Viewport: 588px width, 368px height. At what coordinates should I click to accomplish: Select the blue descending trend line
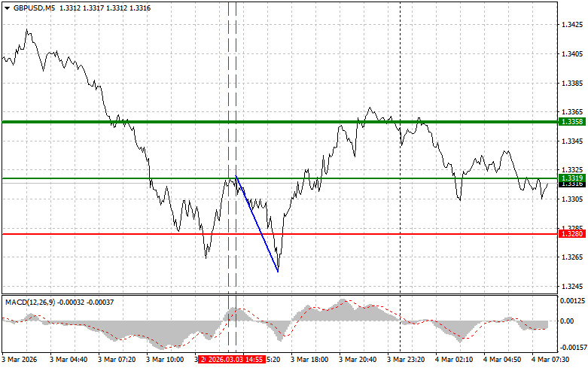point(257,224)
